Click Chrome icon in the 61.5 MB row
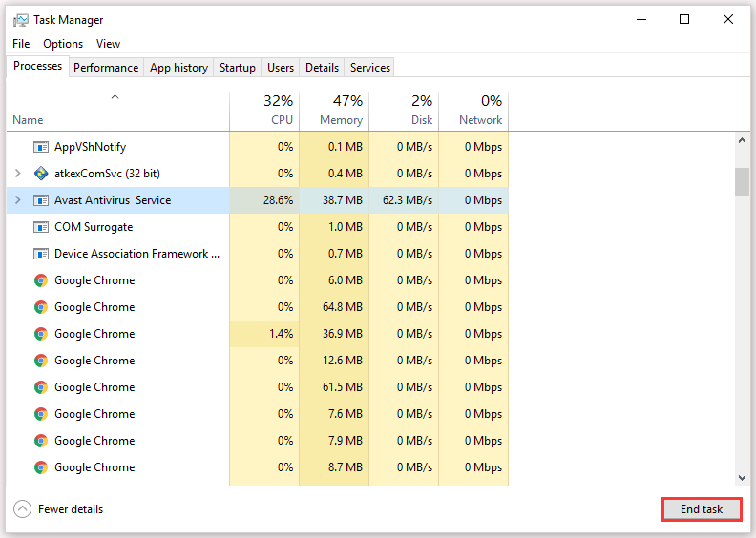 click(x=41, y=387)
